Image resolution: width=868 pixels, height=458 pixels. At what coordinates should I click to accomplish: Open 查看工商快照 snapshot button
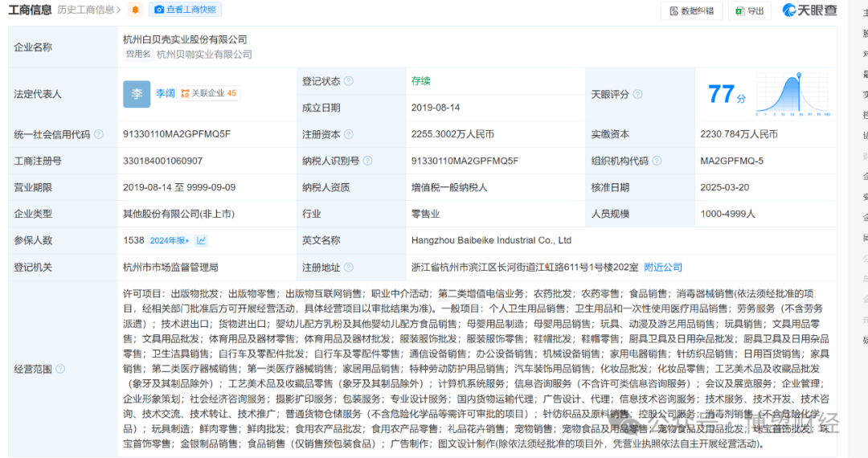pos(186,10)
